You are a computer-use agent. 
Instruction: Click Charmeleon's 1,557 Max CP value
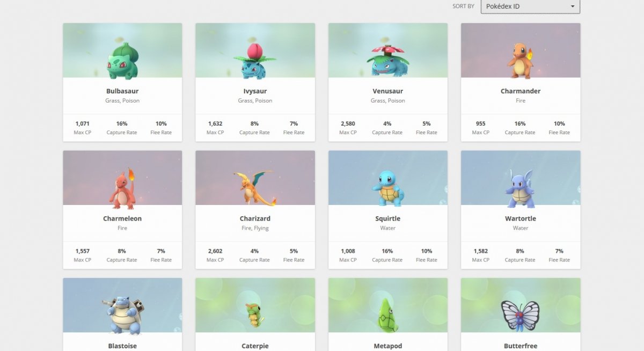point(82,251)
